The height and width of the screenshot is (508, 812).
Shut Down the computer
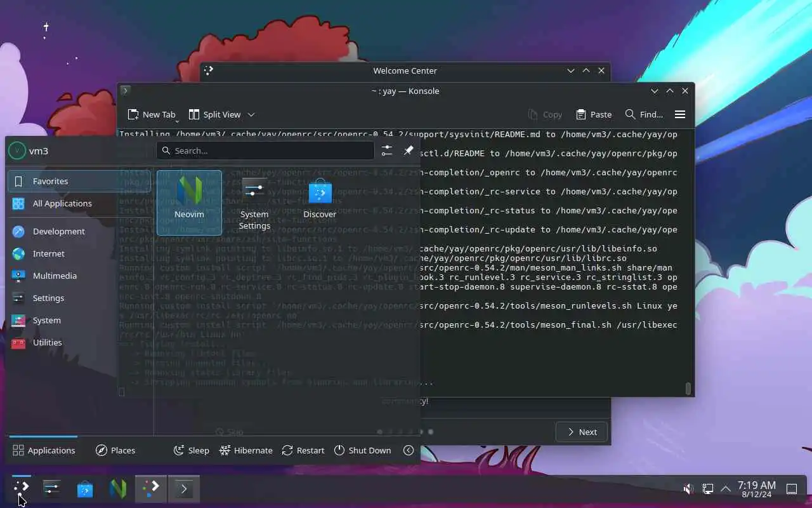point(362,450)
